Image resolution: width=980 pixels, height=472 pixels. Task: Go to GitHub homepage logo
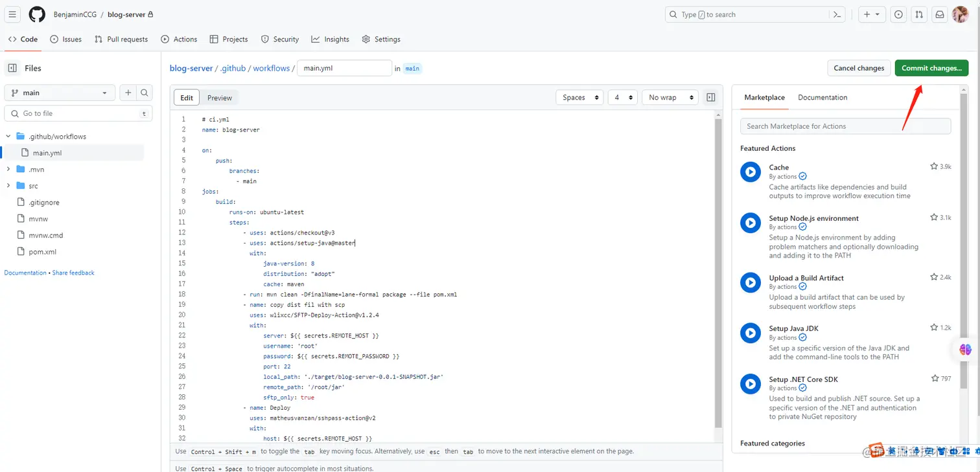coord(37,14)
